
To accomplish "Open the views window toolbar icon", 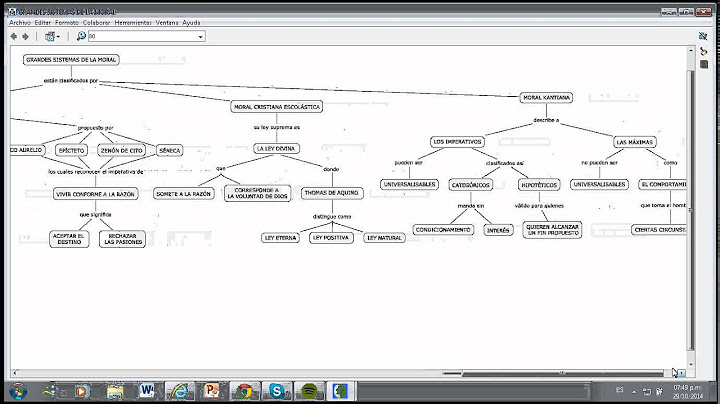I will point(52,36).
